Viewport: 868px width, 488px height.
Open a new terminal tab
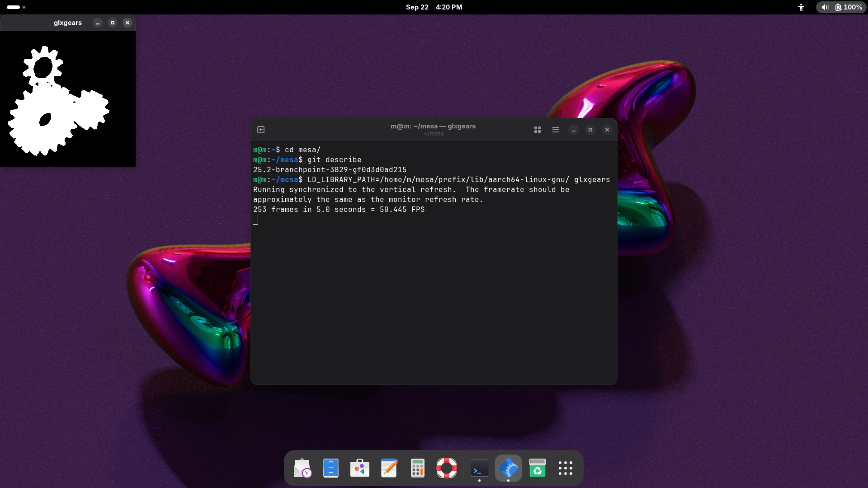[x=261, y=130]
